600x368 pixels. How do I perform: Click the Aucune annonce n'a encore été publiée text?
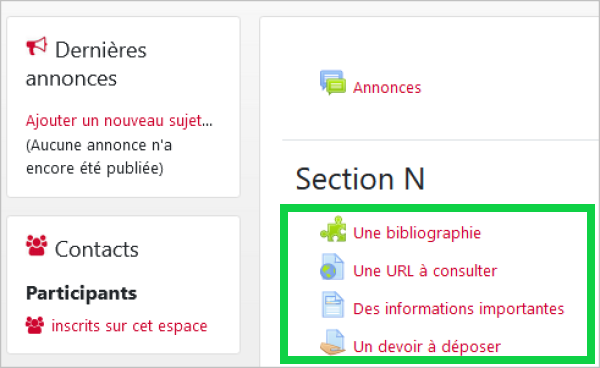(99, 157)
